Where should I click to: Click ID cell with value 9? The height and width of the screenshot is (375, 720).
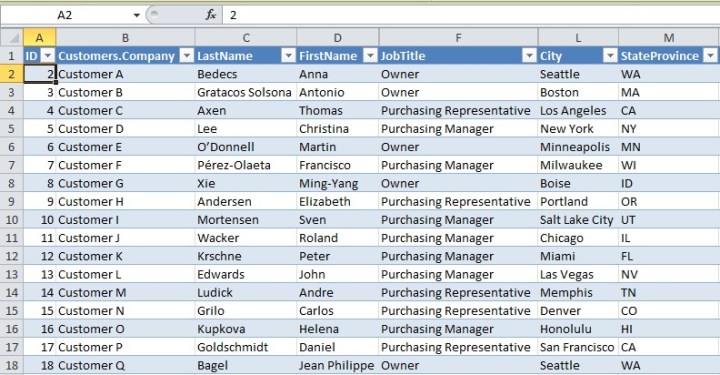click(x=39, y=201)
